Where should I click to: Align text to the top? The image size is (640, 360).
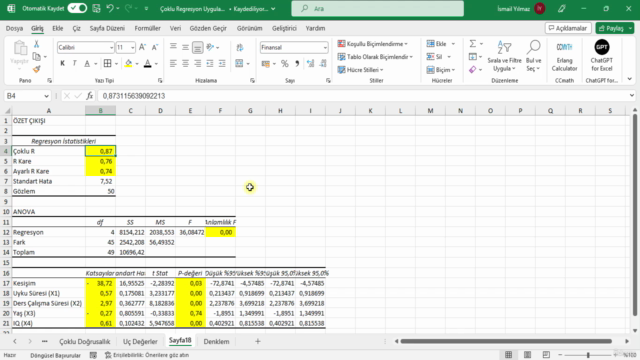(173, 47)
